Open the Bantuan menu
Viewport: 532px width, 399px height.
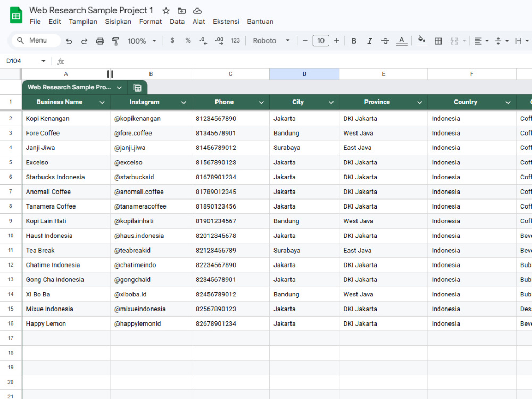tap(260, 22)
